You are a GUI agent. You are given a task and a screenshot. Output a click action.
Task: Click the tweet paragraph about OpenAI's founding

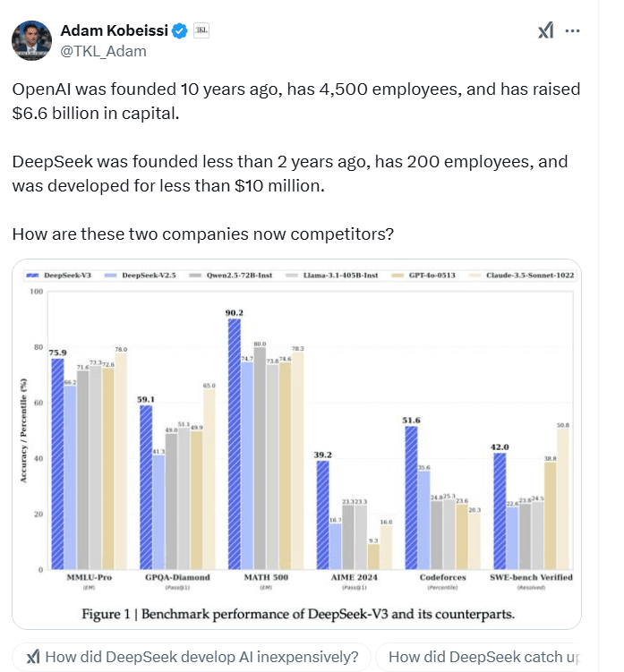click(x=295, y=99)
